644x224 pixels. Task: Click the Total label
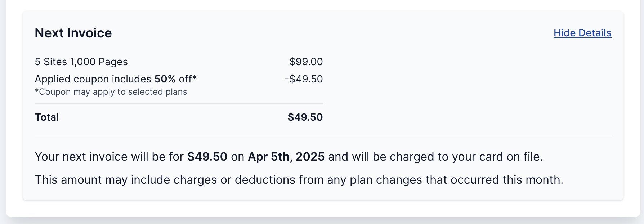(46, 117)
